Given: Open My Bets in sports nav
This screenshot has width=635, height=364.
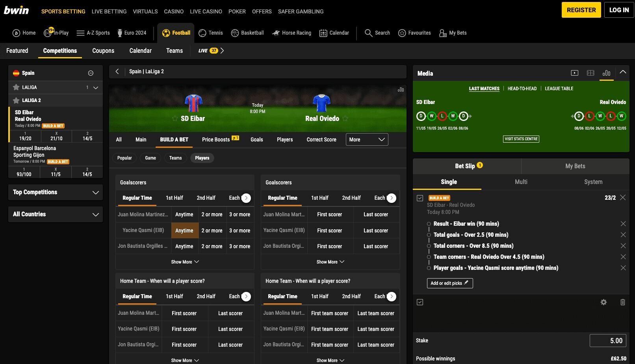Looking at the screenshot, I should point(453,33).
